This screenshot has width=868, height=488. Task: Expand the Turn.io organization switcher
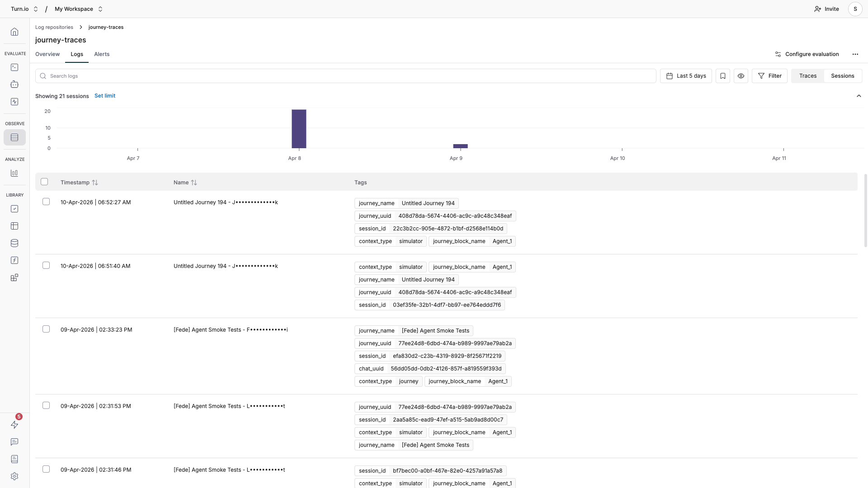click(x=24, y=9)
